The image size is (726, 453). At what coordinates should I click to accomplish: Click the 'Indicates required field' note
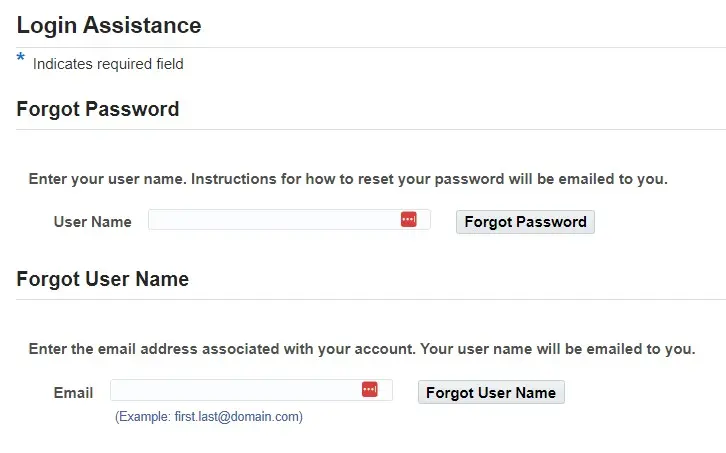point(108,64)
